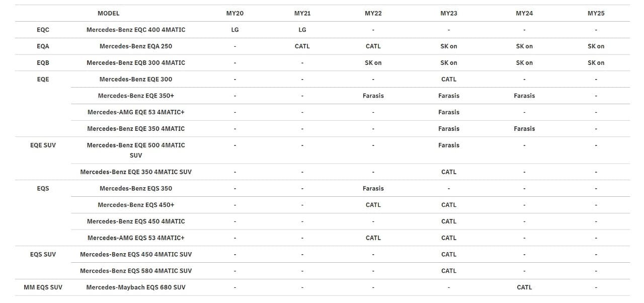
Task: Click the SK on cell for EQB MY22
Action: click(373, 63)
